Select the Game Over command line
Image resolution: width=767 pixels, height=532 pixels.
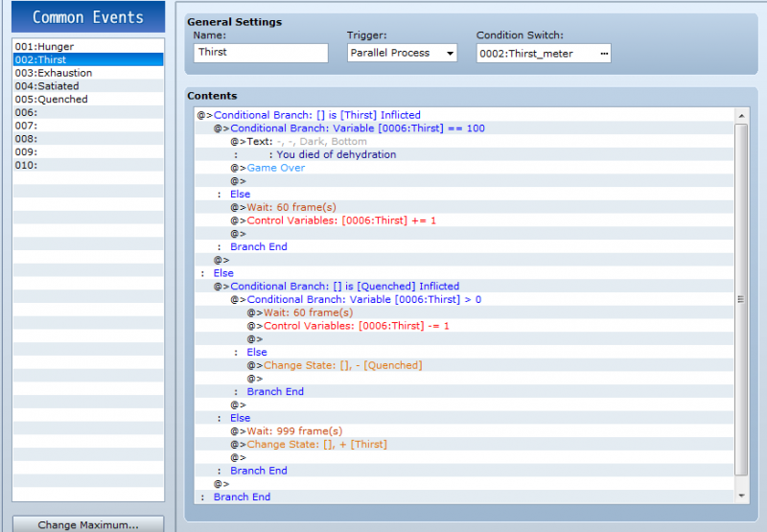pyautogui.click(x=464, y=168)
